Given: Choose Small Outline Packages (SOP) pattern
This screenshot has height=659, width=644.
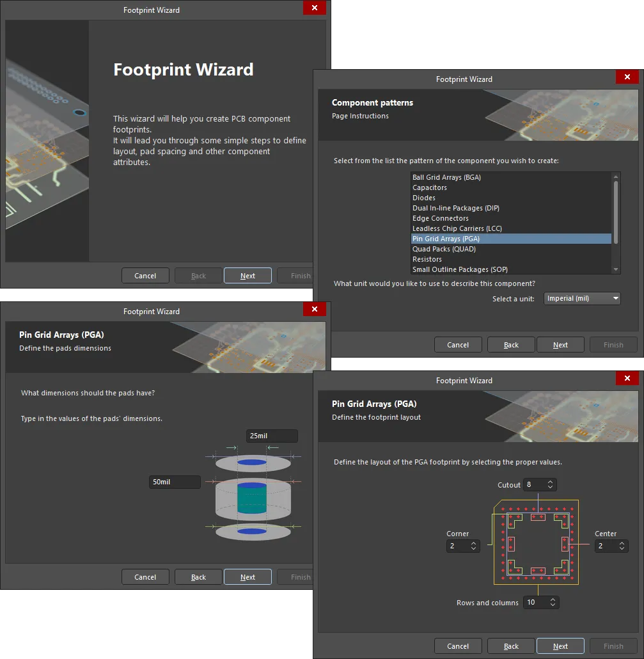Looking at the screenshot, I should point(460,269).
